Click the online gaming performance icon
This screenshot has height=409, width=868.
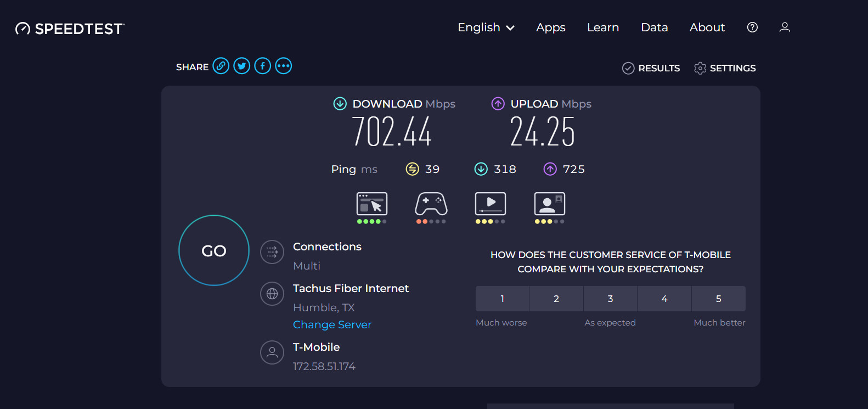431,204
